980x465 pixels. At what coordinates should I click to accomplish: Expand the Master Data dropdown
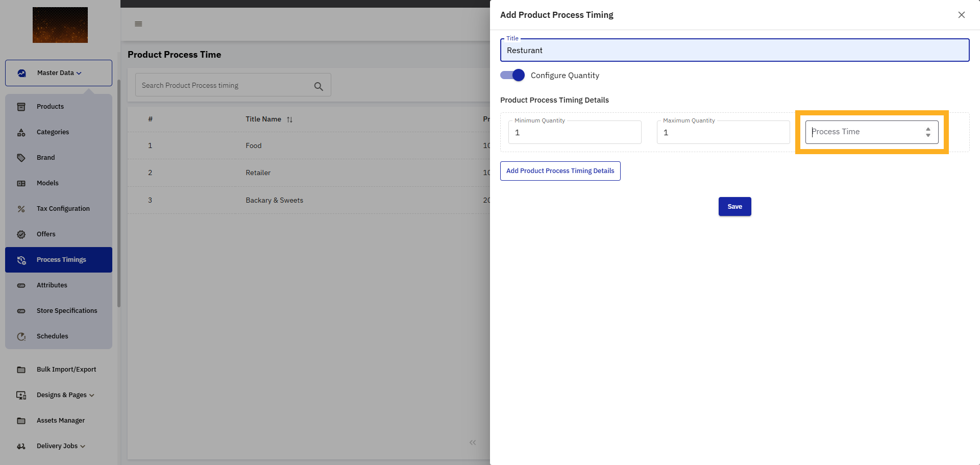click(58, 72)
